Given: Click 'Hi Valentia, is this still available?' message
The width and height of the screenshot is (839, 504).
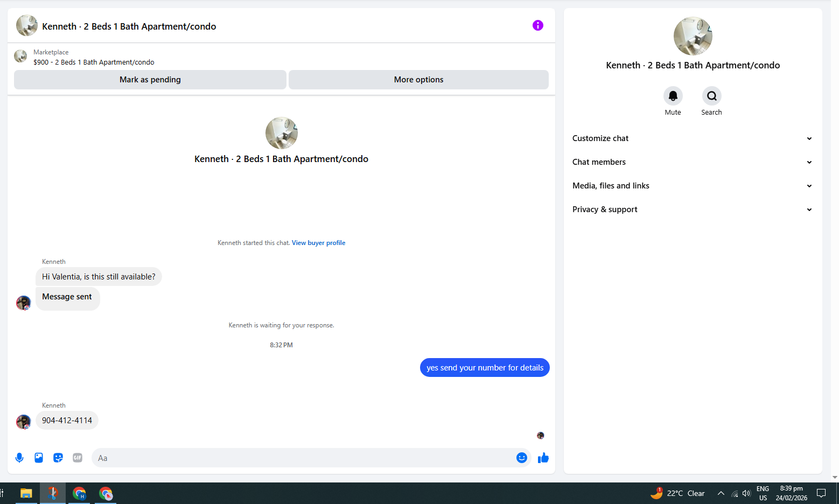Looking at the screenshot, I should click(99, 277).
